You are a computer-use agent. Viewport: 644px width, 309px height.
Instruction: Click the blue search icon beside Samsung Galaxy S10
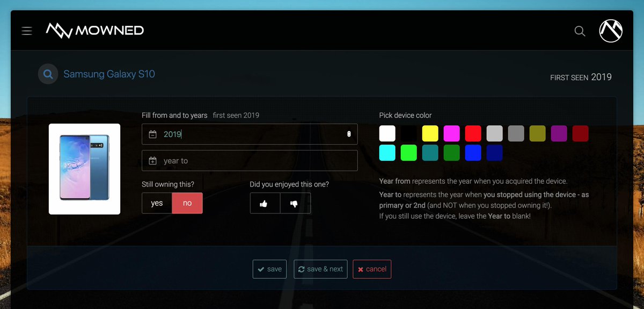(48, 74)
